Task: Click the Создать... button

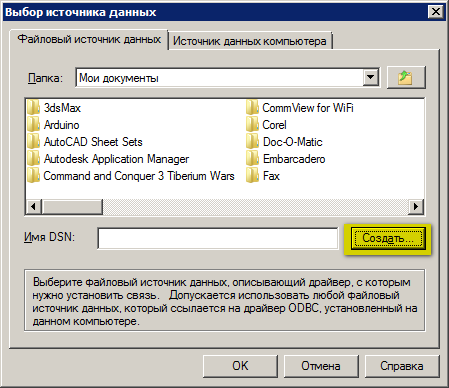Action: tap(388, 238)
